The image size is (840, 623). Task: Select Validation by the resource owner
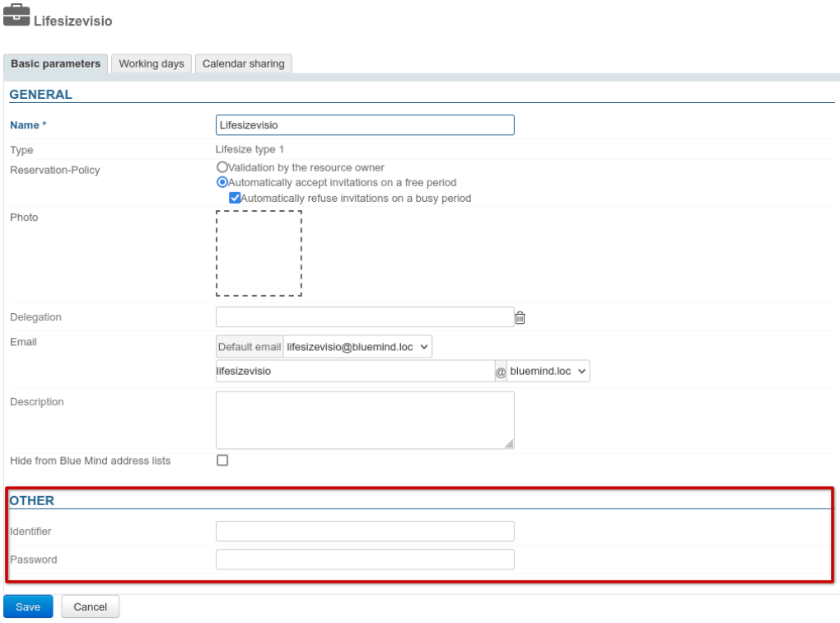pyautogui.click(x=222, y=167)
